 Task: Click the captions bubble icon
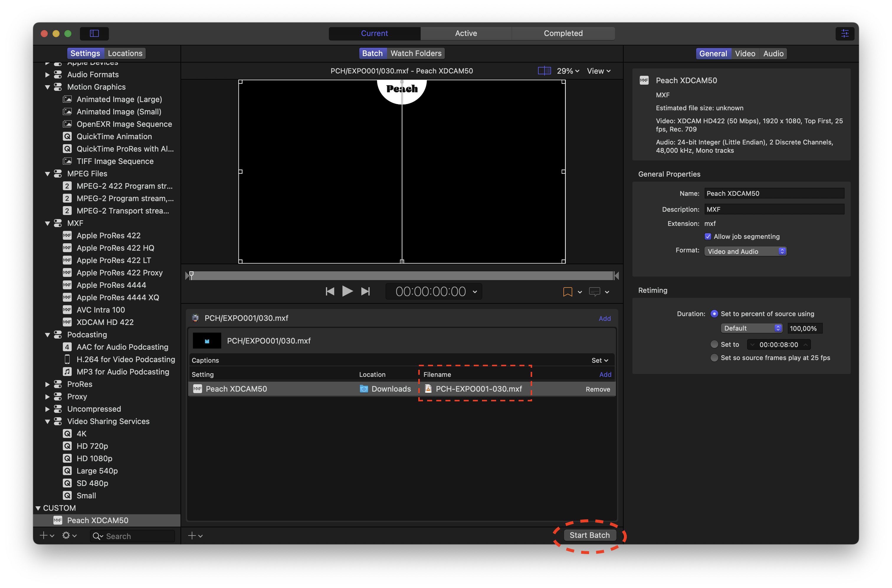595,292
